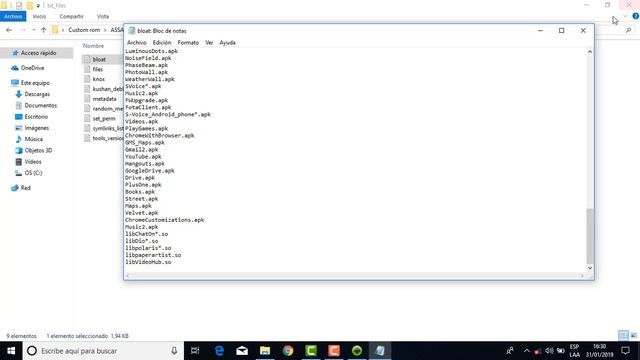This screenshot has height=360, width=640.
Task: Click the line YouTube.apk in Notepad
Action: tap(143, 157)
